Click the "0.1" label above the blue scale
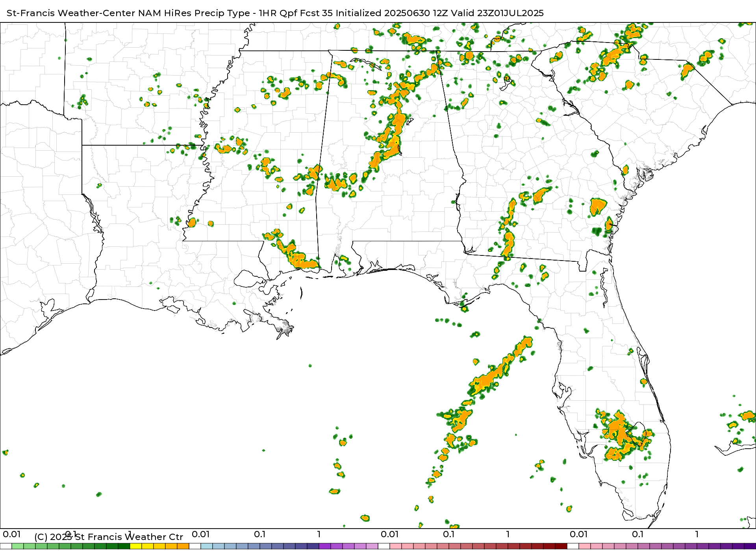 click(260, 534)
